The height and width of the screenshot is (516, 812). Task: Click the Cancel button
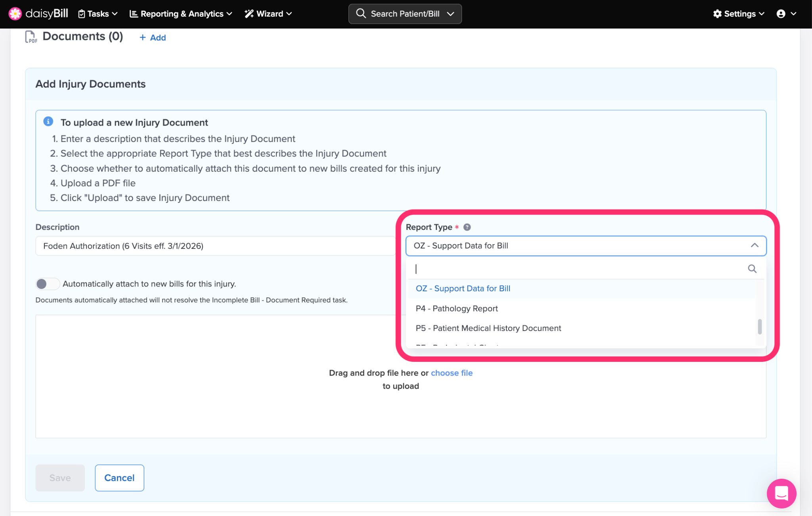coord(119,478)
